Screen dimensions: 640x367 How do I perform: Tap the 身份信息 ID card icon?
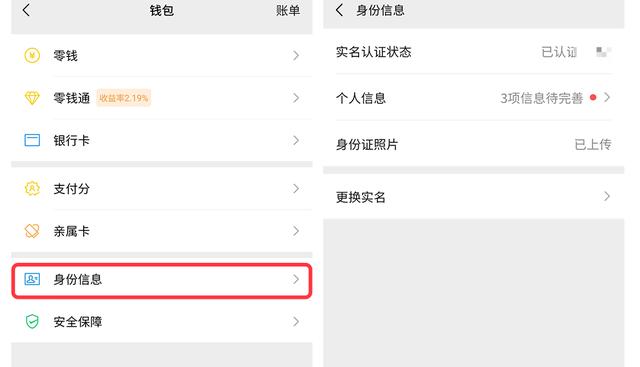tap(32, 279)
